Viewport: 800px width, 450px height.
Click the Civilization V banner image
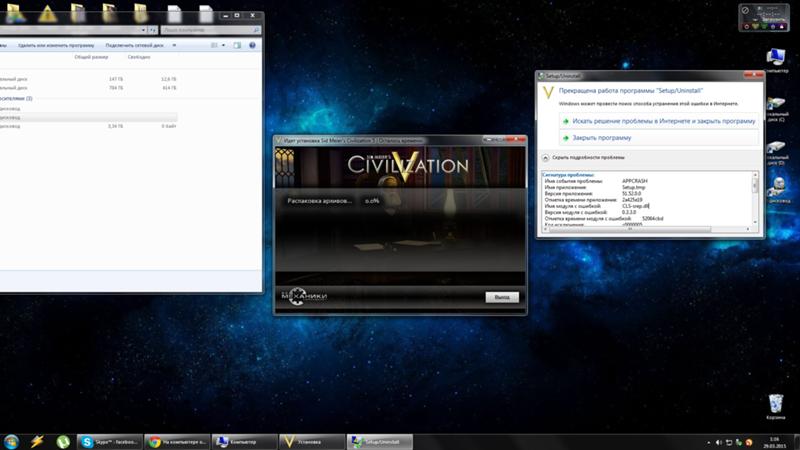pyautogui.click(x=400, y=167)
